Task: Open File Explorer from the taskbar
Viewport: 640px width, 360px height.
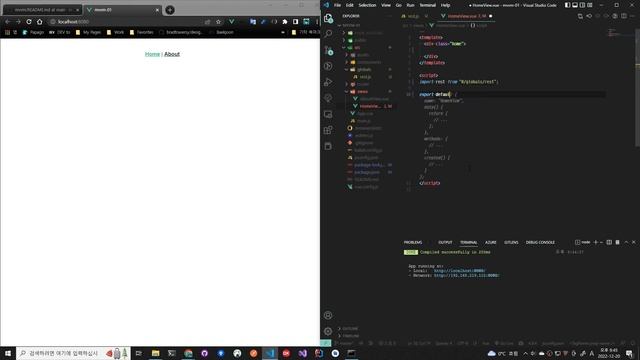Action: 156,353
